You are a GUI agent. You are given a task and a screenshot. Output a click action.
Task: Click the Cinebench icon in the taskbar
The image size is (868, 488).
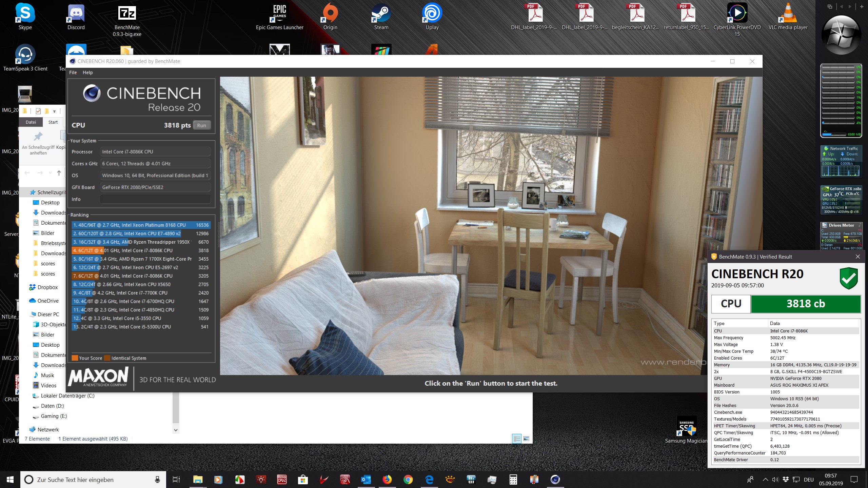click(x=555, y=480)
